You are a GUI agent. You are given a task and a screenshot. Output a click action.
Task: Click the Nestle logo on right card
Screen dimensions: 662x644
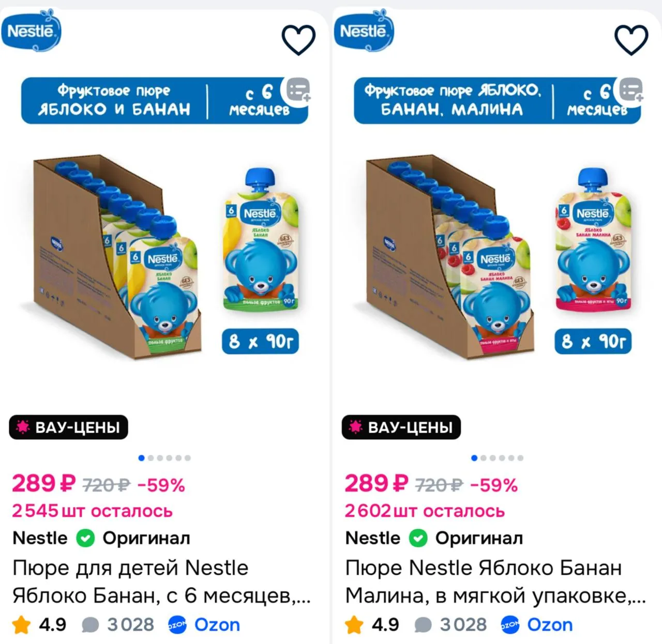(x=364, y=32)
